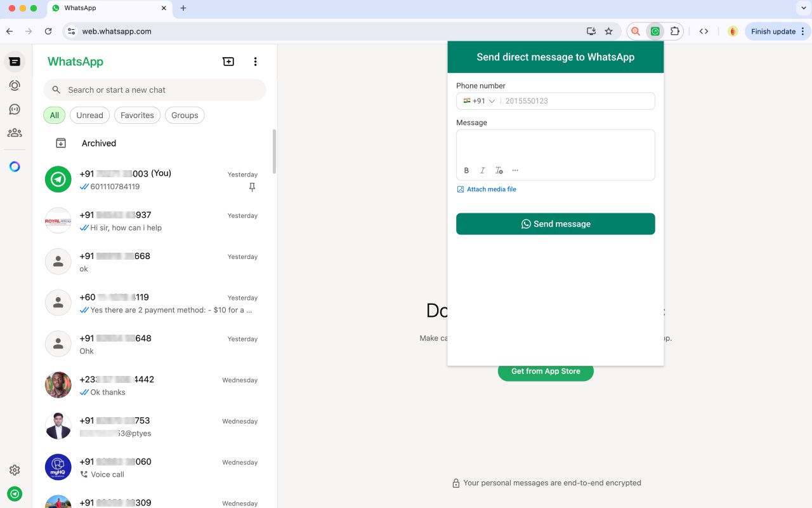Viewport: 812px width, 508px height.
Task: Open chat ending 668 with message ok
Action: (x=155, y=262)
